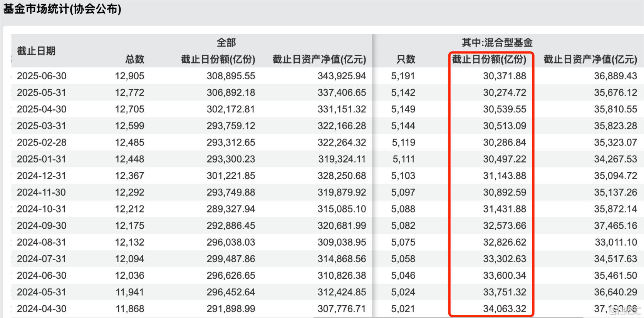
Task: Click hybrid shares value 33,302.63
Action: (505, 259)
